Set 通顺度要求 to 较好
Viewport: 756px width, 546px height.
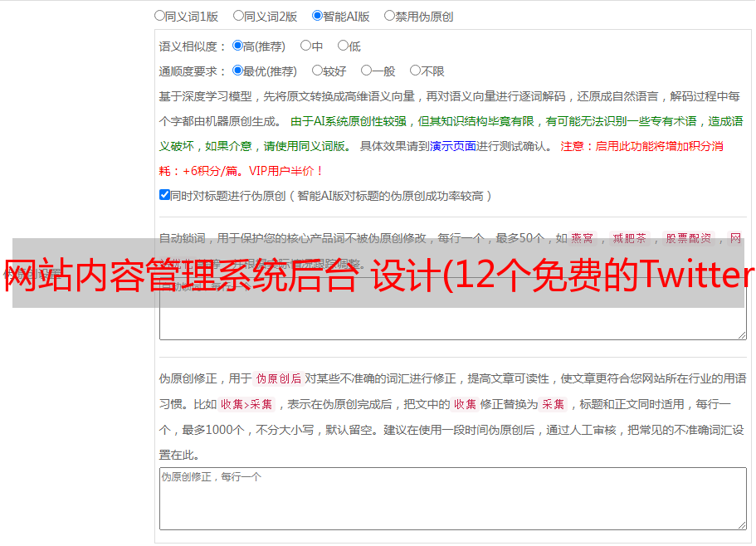point(317,71)
